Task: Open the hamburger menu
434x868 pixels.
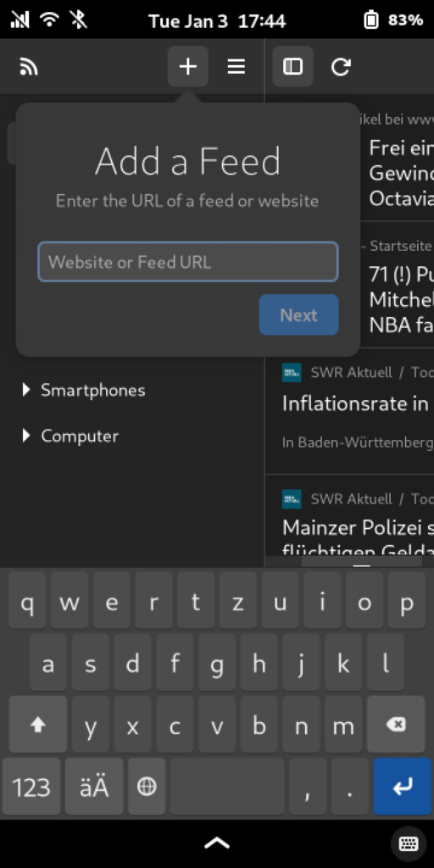Action: (236, 67)
